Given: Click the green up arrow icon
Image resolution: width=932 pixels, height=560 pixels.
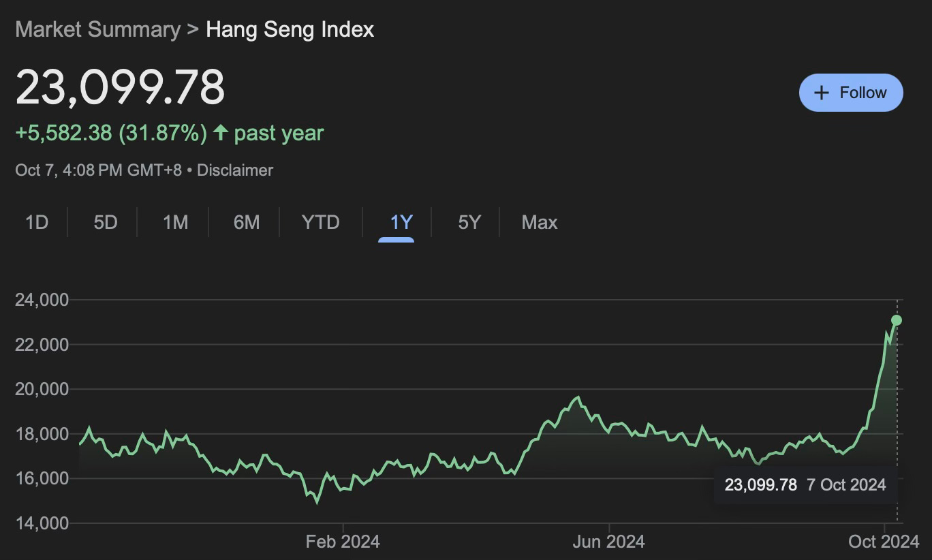Looking at the screenshot, I should (220, 132).
